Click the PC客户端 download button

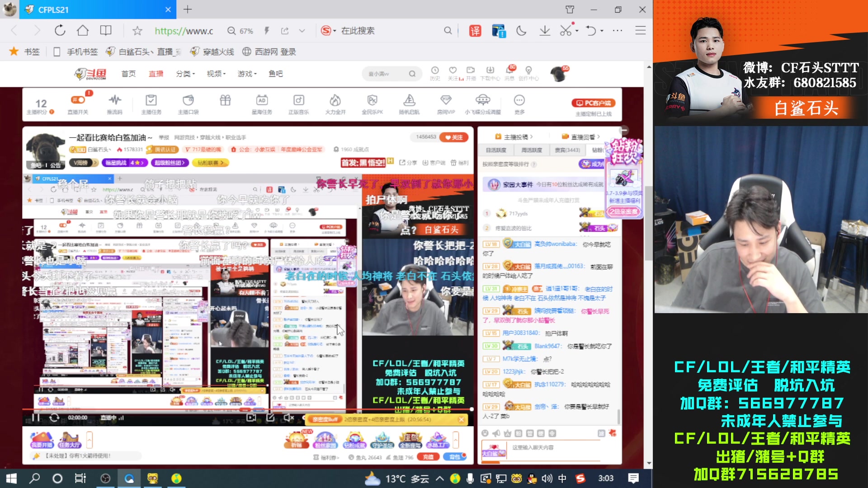[x=594, y=103]
